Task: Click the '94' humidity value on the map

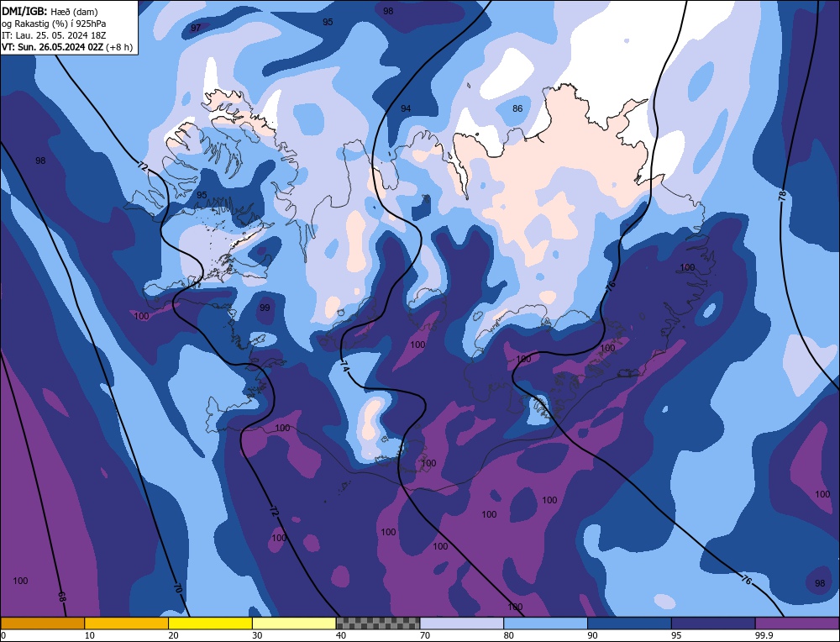Action: (x=406, y=108)
